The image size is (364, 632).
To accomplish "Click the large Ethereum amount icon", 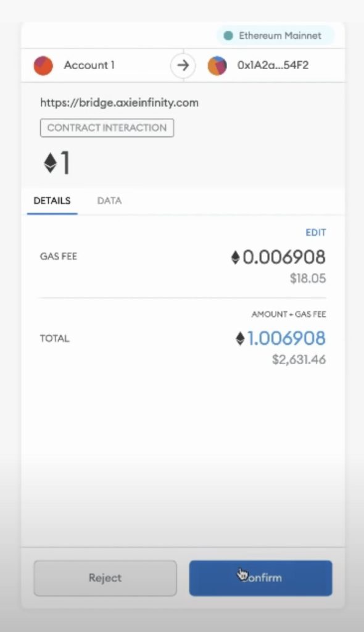I will click(x=51, y=164).
